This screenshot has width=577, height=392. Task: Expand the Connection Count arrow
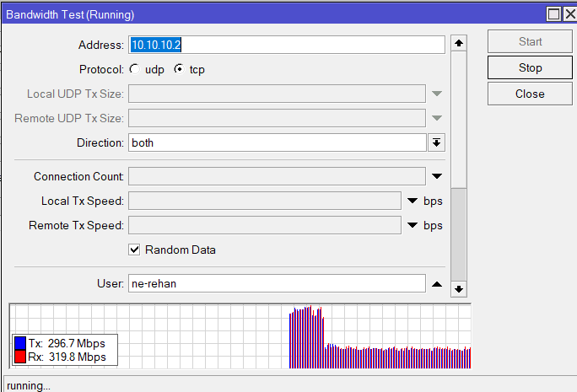click(437, 176)
